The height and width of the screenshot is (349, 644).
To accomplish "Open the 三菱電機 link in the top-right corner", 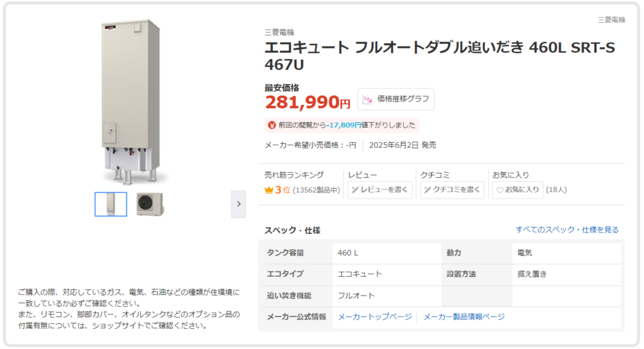I will [611, 20].
